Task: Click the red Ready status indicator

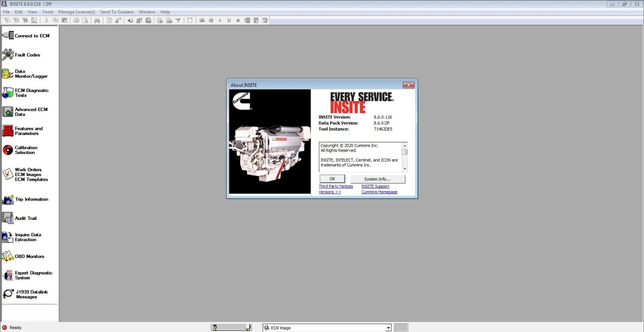Action: (x=5, y=328)
